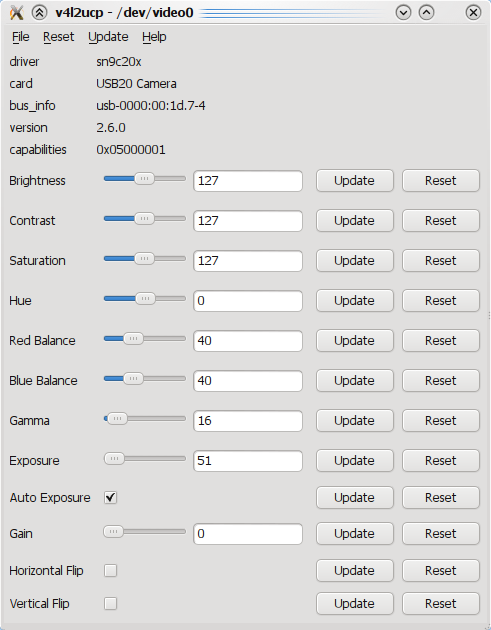Click the version value '2.6.0'
Viewport: 491px width, 630px height.
pos(110,128)
